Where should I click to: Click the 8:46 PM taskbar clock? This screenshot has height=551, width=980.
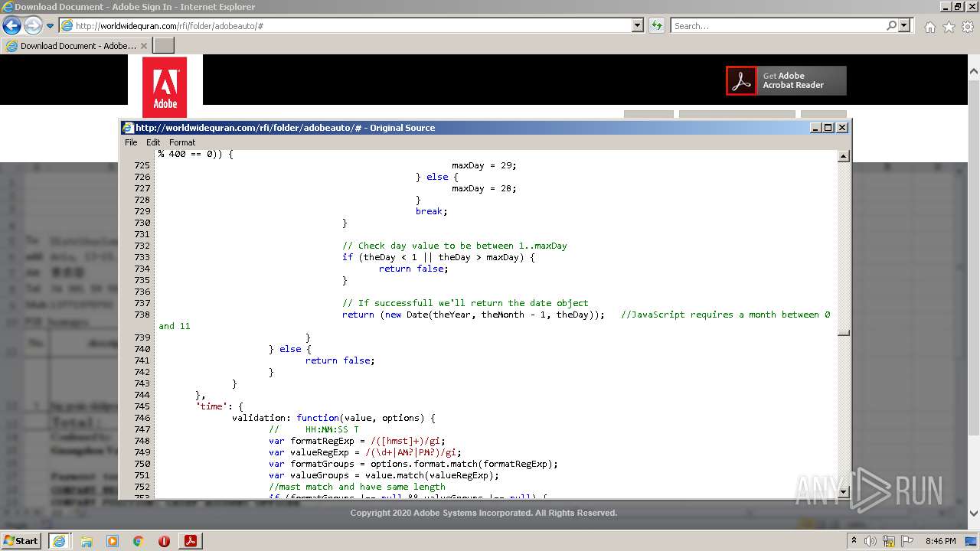[x=941, y=541]
